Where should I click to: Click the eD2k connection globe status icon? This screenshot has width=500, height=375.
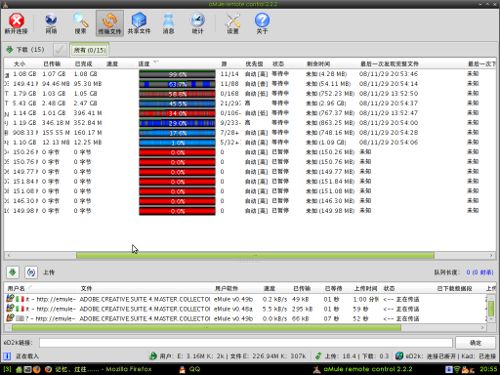pyautogui.click(x=399, y=356)
